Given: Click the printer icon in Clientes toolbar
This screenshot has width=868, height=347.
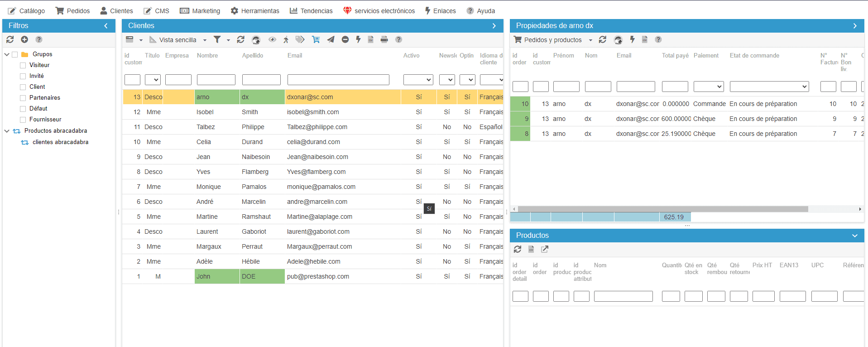Looking at the screenshot, I should (384, 40).
